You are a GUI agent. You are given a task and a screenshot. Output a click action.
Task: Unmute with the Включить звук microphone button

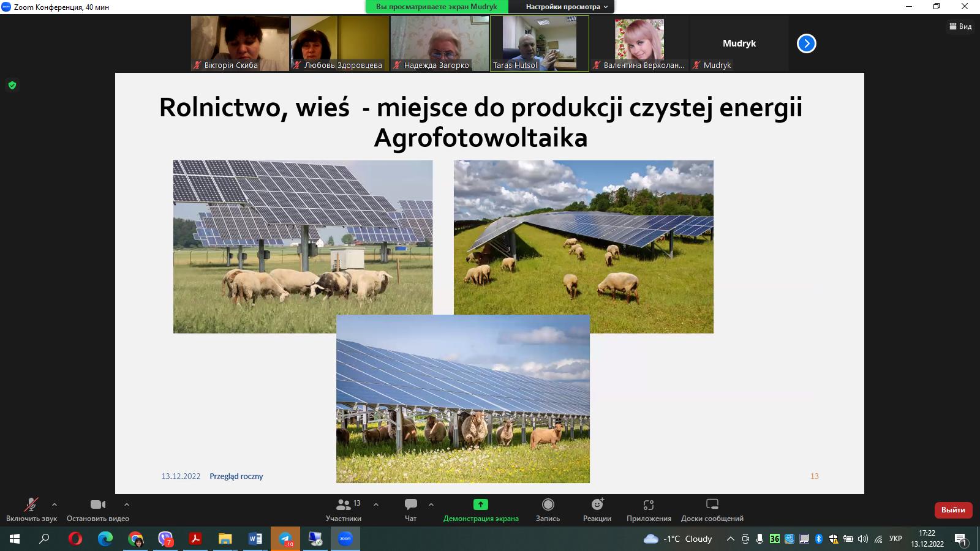(31, 510)
